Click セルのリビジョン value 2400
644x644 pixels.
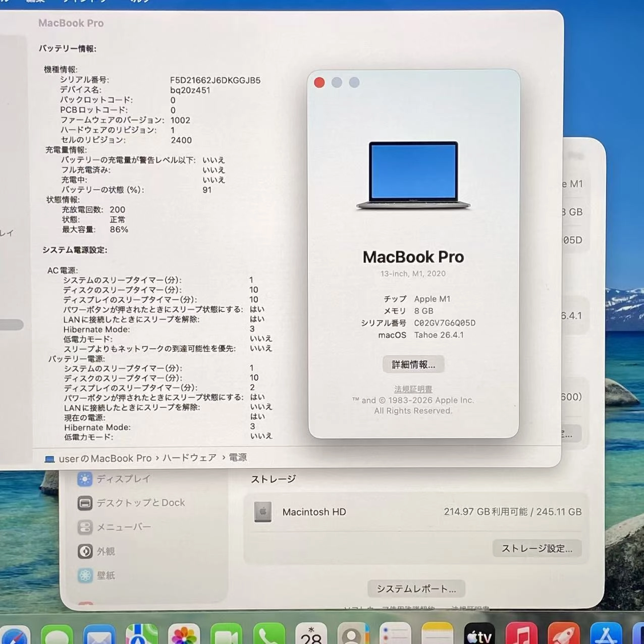coord(181,140)
